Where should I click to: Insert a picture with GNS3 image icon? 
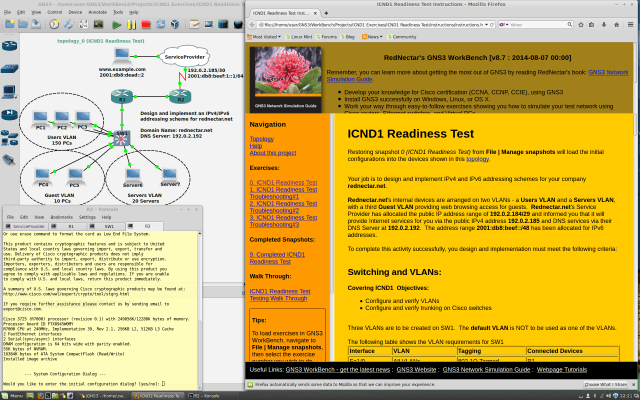[209, 24]
